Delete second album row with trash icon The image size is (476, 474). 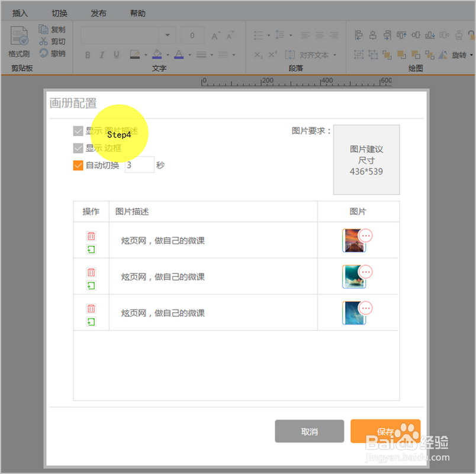coord(91,272)
